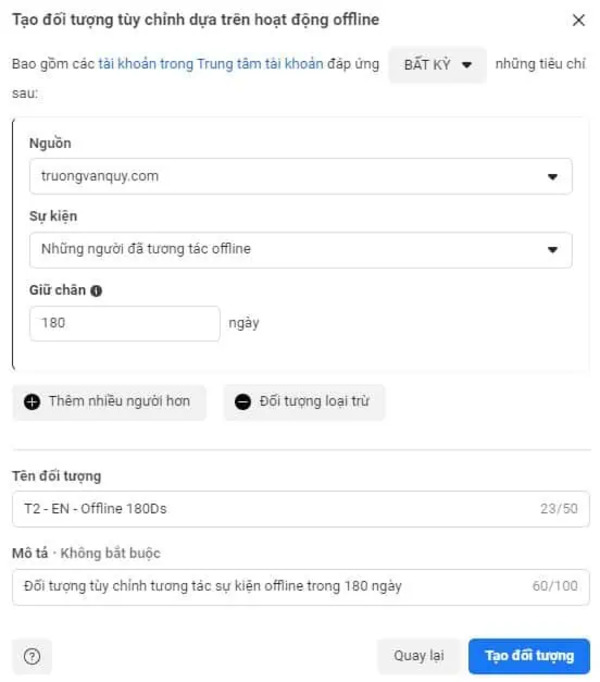
Task: Click the info icon beside Giữ chân
Action: [97, 291]
